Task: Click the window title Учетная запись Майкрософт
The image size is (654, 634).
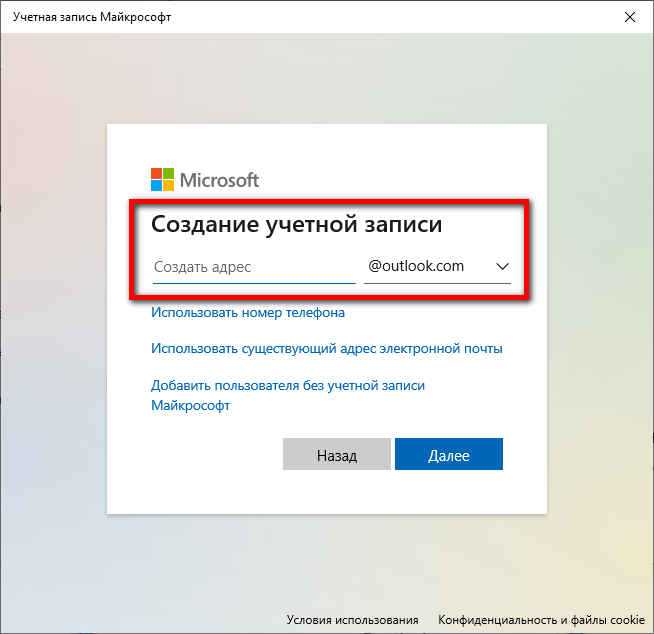Action: 92,17
